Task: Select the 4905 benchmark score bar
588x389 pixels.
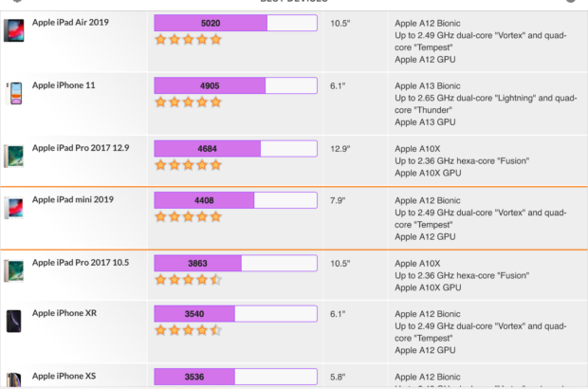Action: point(235,86)
